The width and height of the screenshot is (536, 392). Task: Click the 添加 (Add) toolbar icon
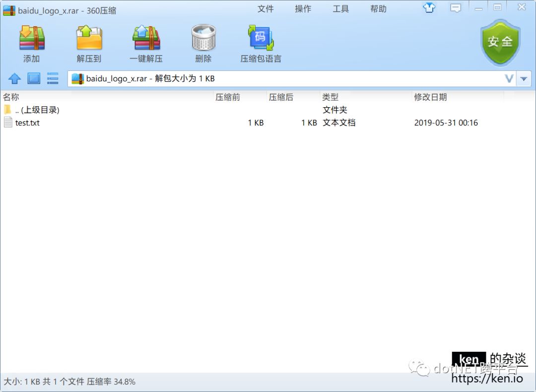point(32,38)
